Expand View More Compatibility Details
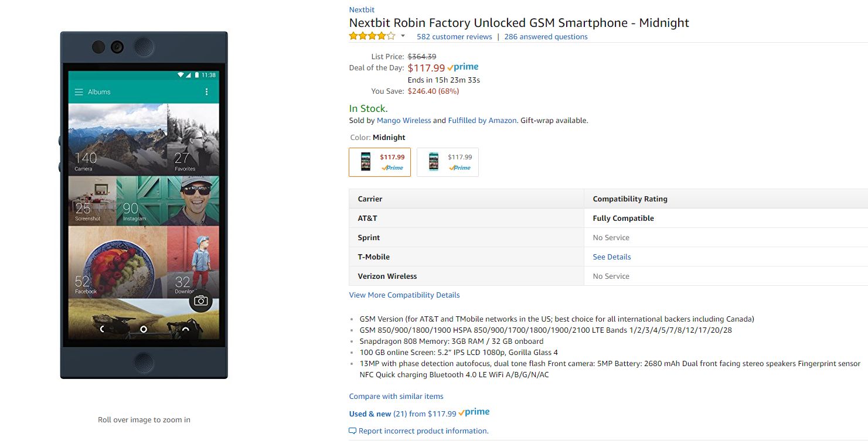868x444 pixels. (x=404, y=295)
